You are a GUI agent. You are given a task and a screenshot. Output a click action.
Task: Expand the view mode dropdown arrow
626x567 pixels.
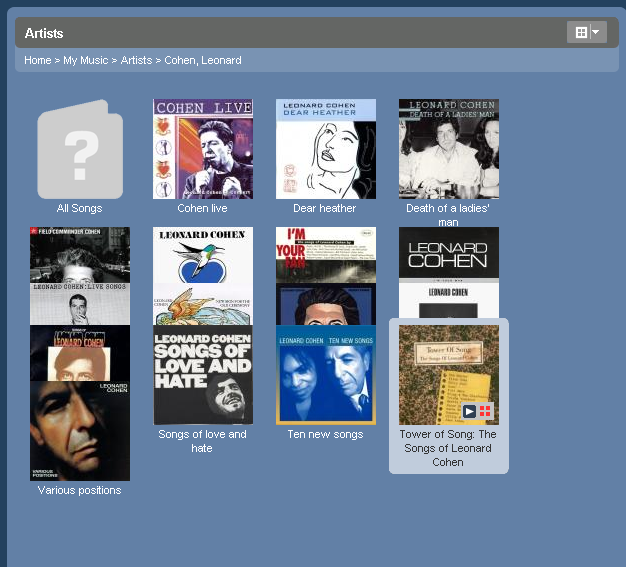(597, 33)
